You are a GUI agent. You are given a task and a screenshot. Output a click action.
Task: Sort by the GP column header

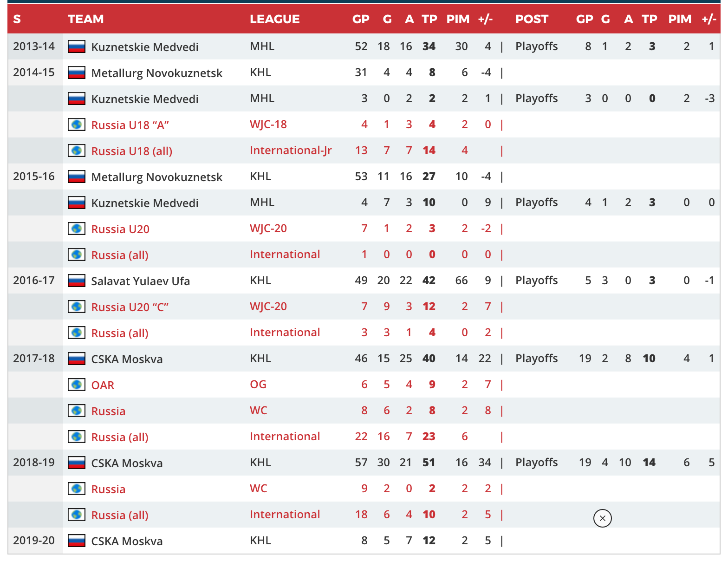[x=361, y=19]
